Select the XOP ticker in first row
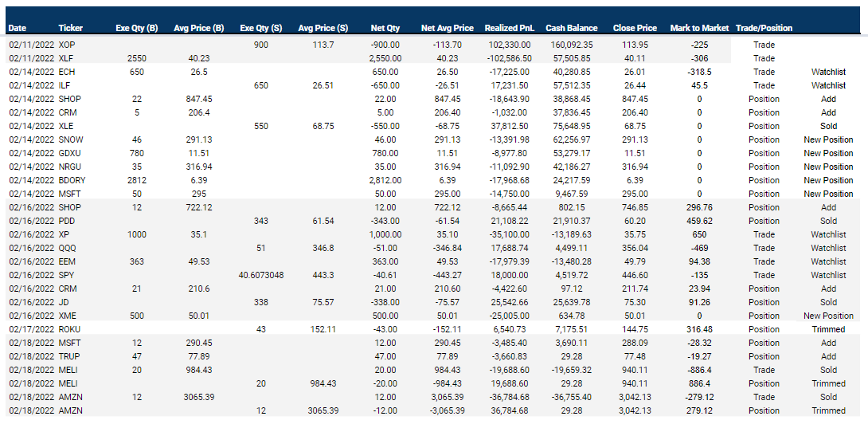This screenshot has height=428, width=868. (67, 45)
